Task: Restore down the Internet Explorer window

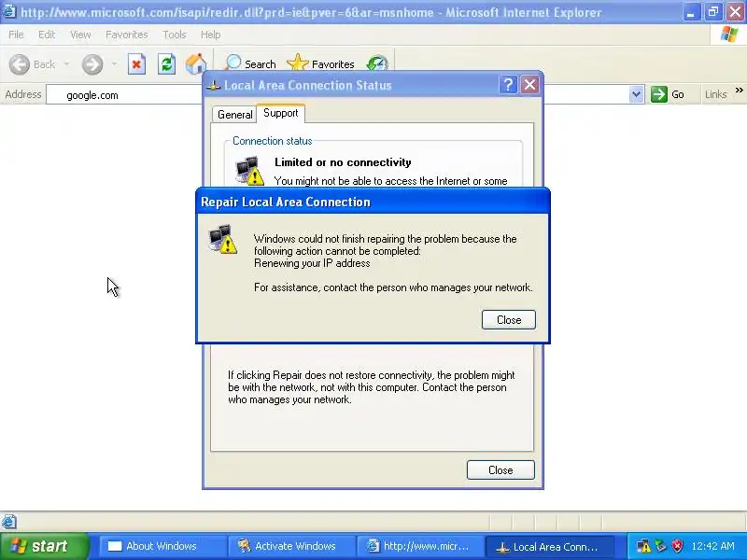Action: click(713, 12)
